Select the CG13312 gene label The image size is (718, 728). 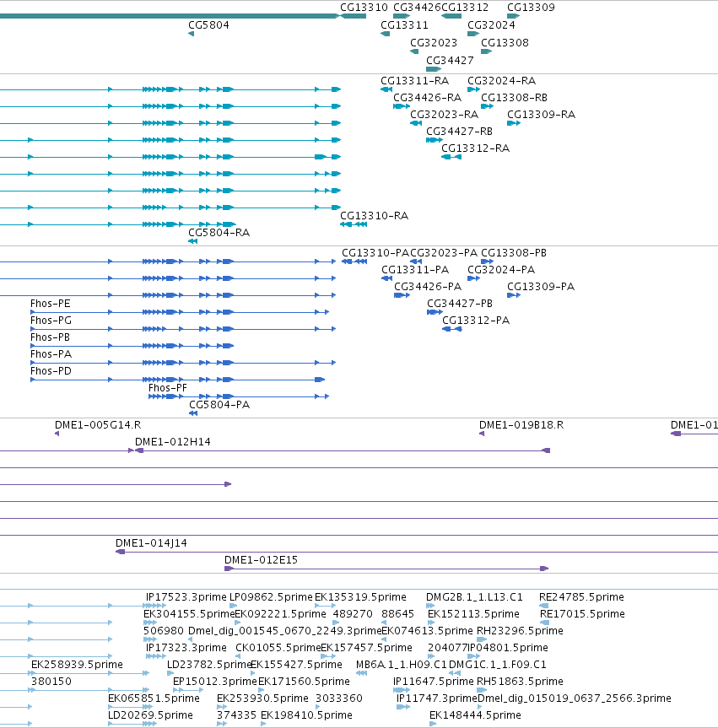point(465,8)
